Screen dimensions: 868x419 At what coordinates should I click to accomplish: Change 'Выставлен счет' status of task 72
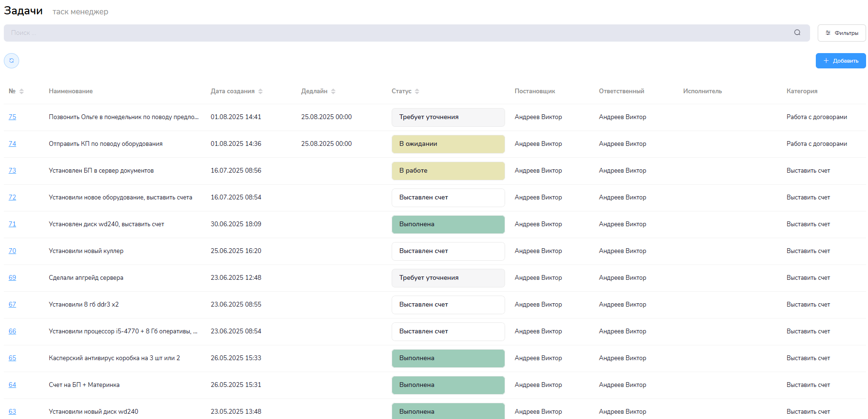click(448, 198)
